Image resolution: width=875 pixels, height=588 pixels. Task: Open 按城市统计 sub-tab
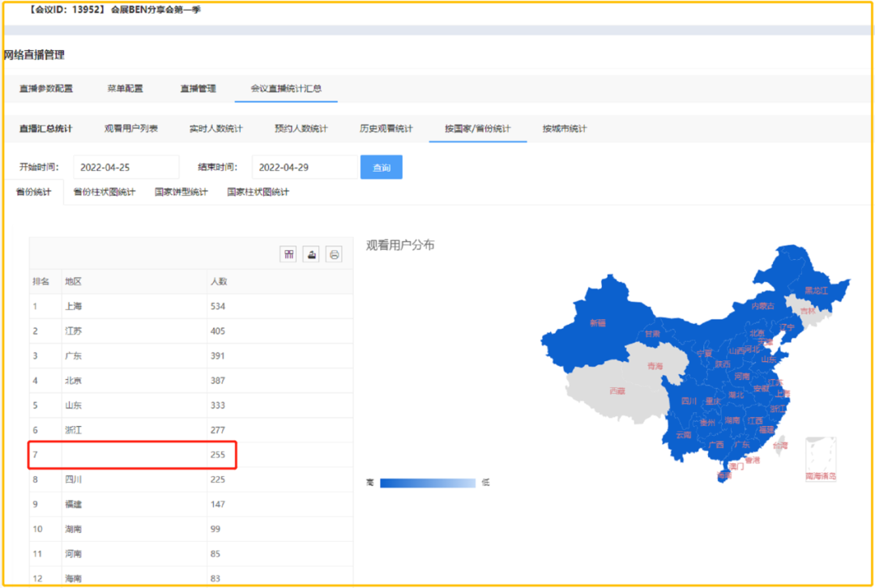pyautogui.click(x=565, y=128)
